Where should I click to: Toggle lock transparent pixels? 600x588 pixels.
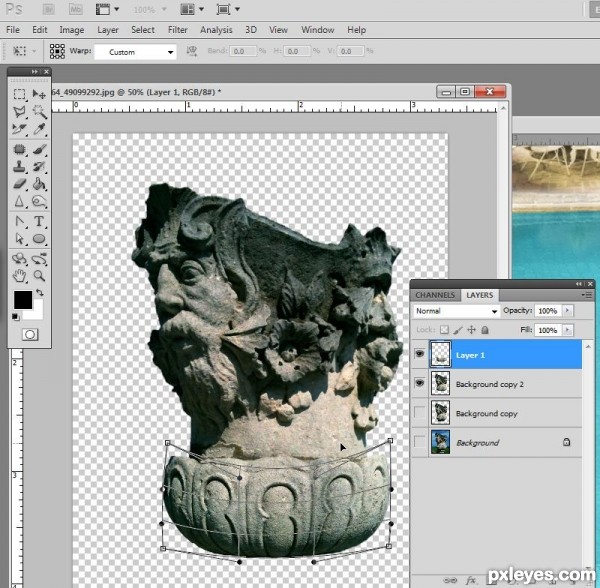pos(444,329)
